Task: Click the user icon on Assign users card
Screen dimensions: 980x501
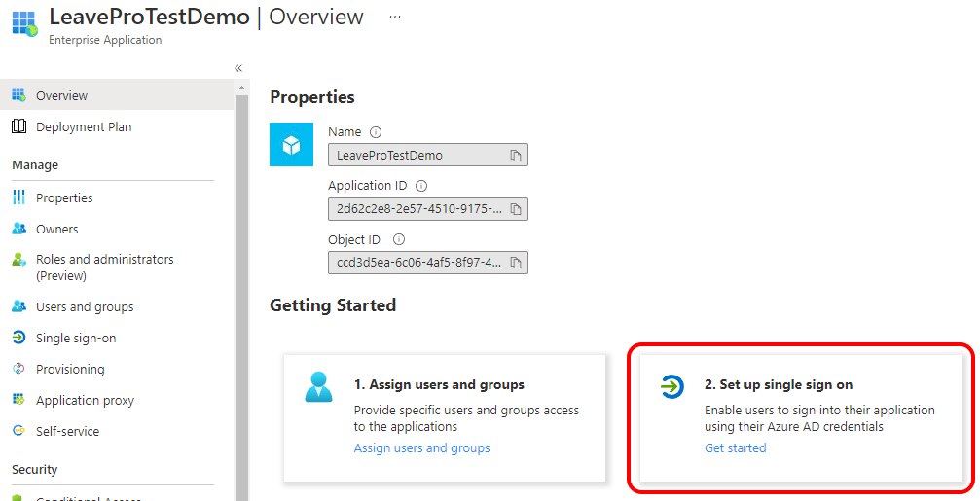Action: [319, 386]
